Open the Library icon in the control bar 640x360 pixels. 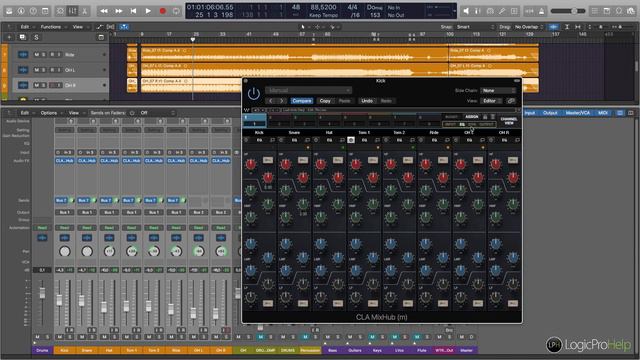(x=9, y=11)
